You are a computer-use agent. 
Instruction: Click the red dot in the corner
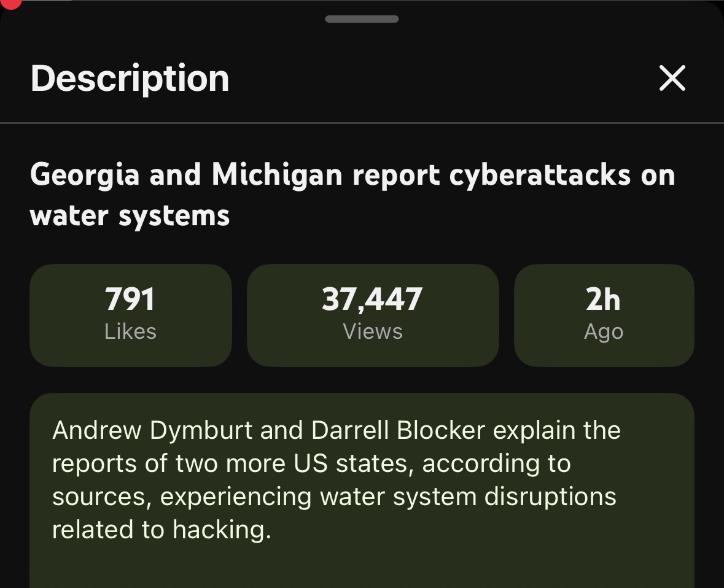(x=10, y=4)
